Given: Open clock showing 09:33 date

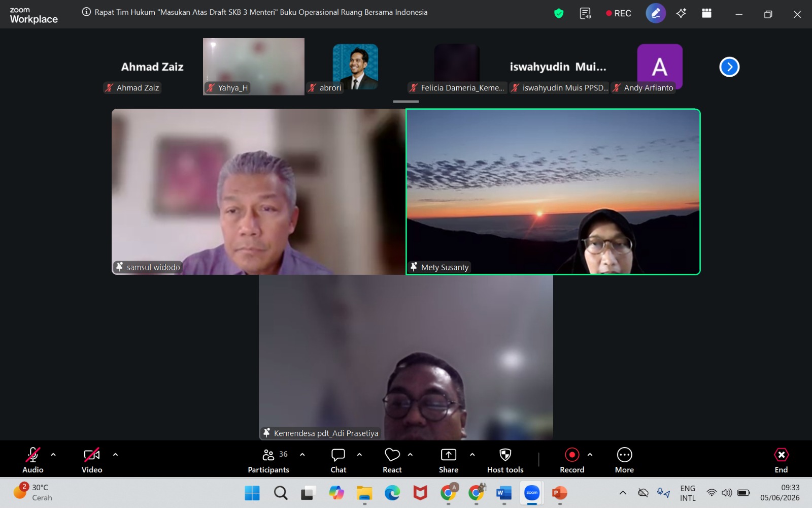Looking at the screenshot, I should coord(780,493).
